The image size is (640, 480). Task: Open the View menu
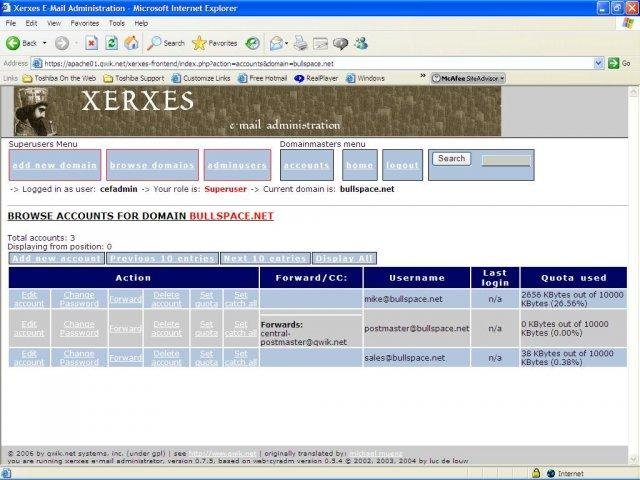pos(53,23)
